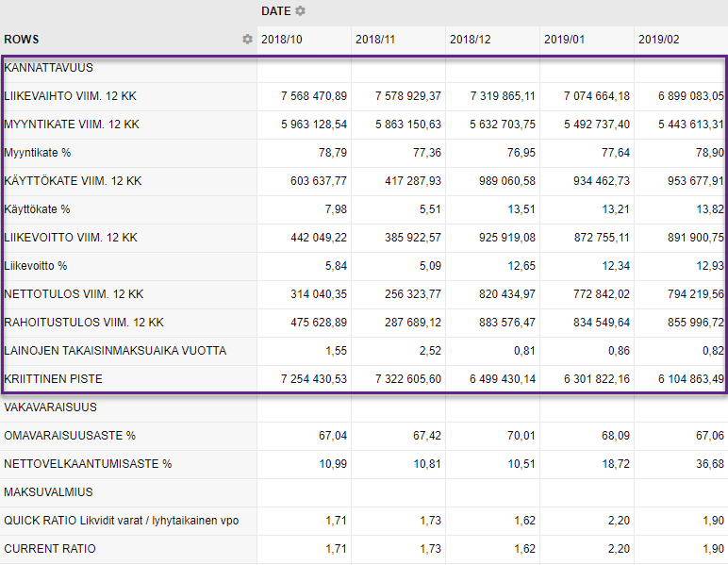728x565 pixels.
Task: Click cell value 7 074 664,18
Action: tap(597, 96)
